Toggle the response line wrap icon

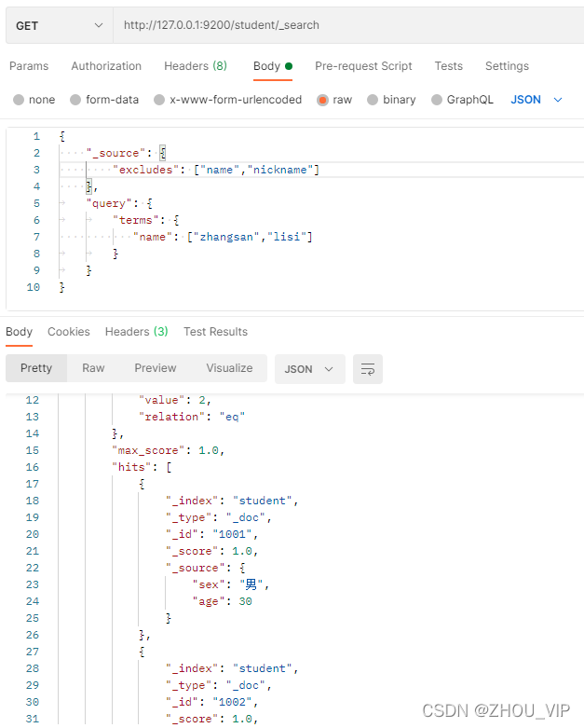(368, 369)
